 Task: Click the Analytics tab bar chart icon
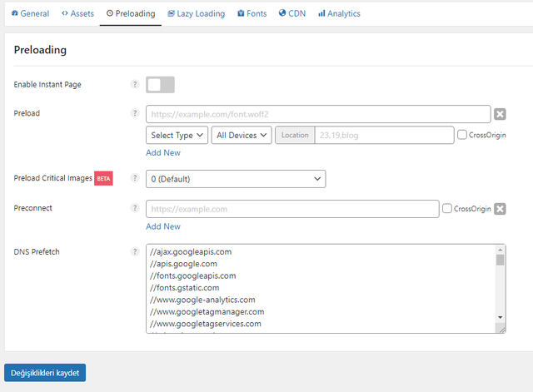(321, 13)
